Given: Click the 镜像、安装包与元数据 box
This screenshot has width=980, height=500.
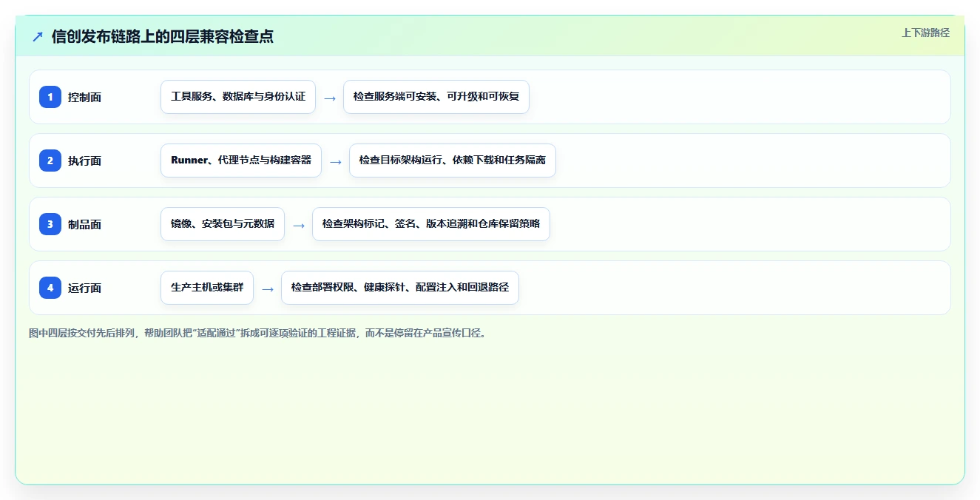Looking at the screenshot, I should click(x=223, y=224).
